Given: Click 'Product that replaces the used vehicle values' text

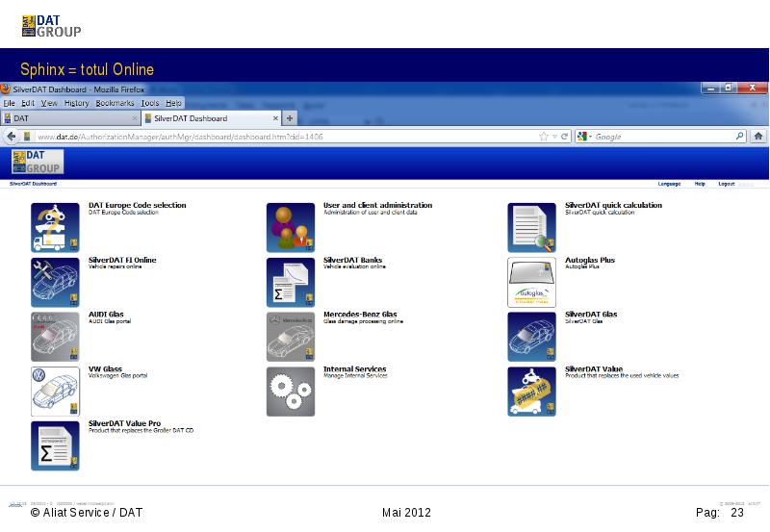Looking at the screenshot, I should pyautogui.click(x=622, y=375).
